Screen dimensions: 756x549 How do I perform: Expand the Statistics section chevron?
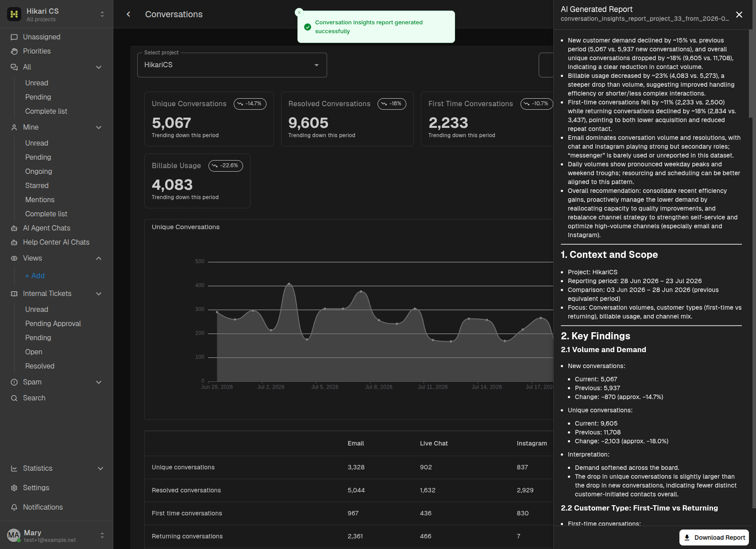[100, 468]
